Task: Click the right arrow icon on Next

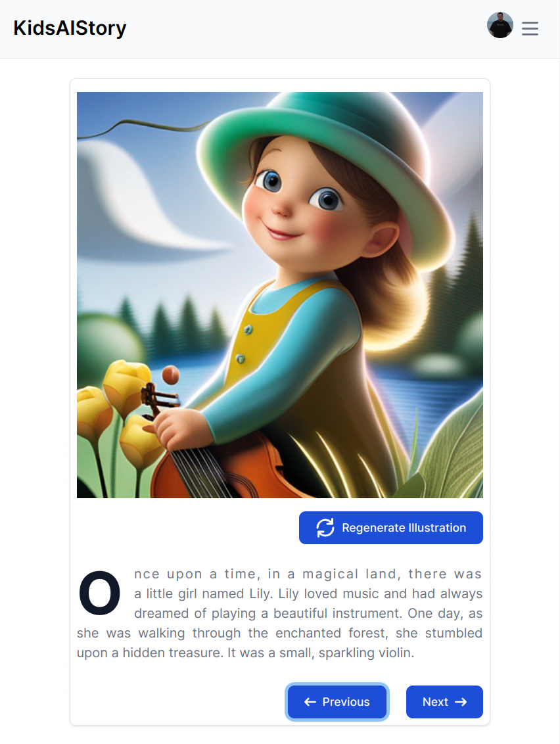Action: click(x=461, y=702)
